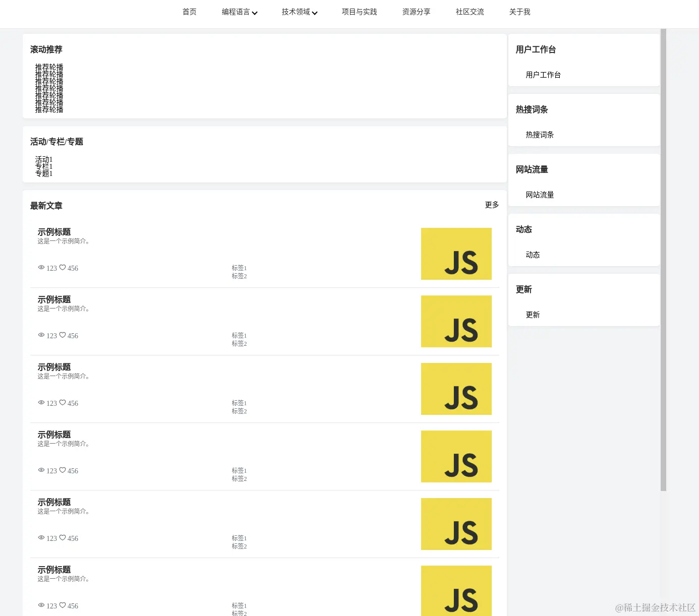Image resolution: width=699 pixels, height=616 pixels.
Task: Click the 更新 entry in the sidebar card
Action: coord(533,315)
